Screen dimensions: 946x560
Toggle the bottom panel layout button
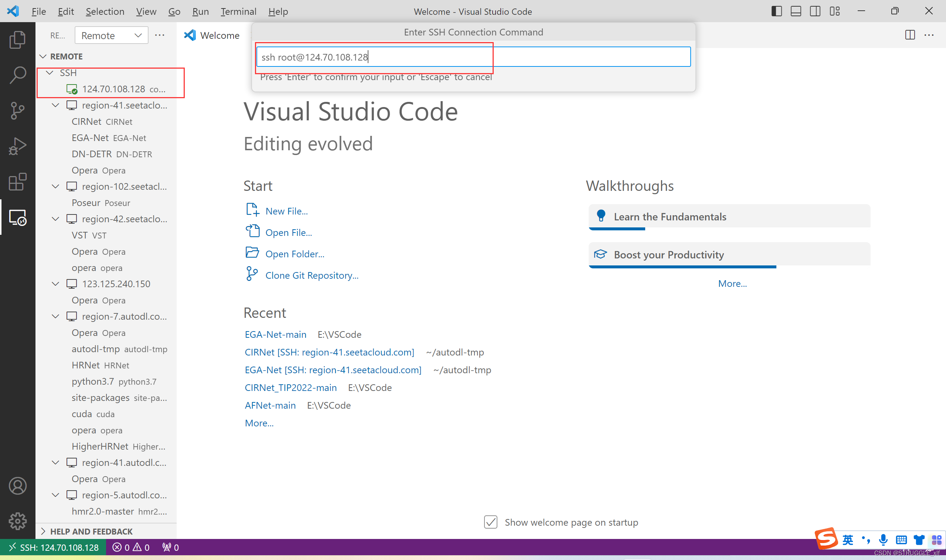click(x=796, y=11)
